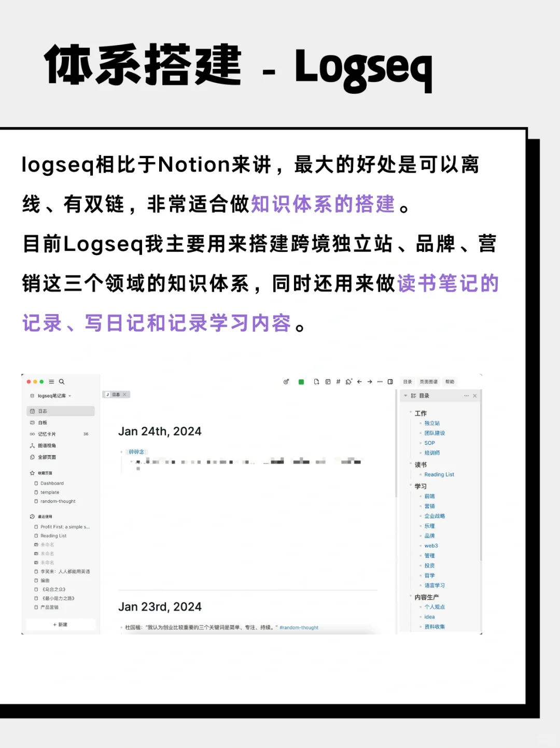This screenshot has height=748, width=560.
Task: Click the right sidebar vertical scrollbar
Action: 481,476
